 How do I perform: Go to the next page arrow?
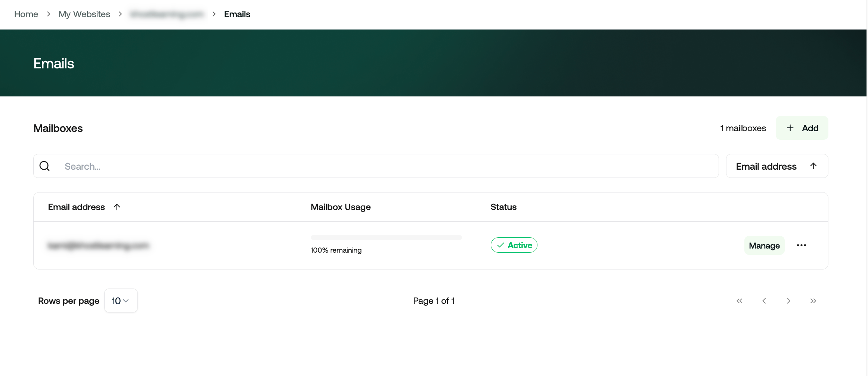(788, 301)
